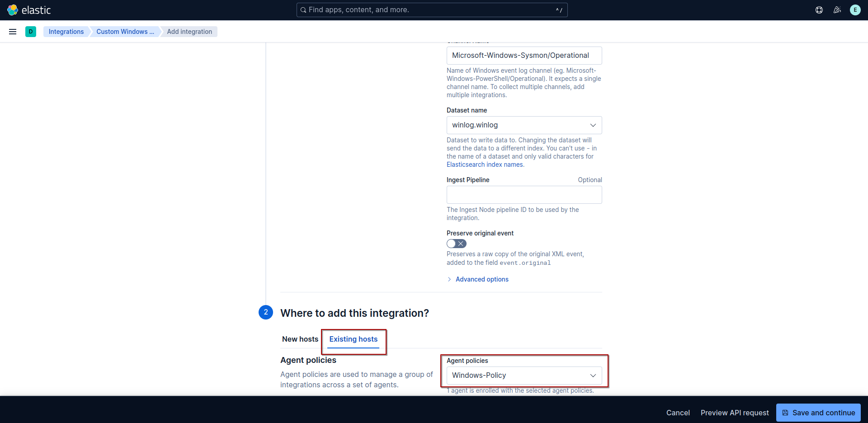Open the help menu icon

(x=819, y=10)
